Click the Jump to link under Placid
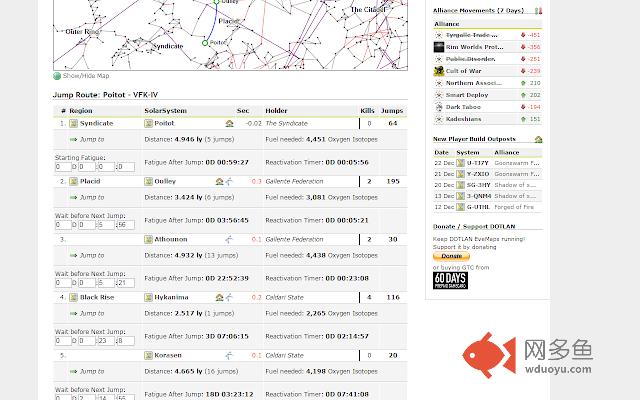The image size is (640, 400). point(91,197)
